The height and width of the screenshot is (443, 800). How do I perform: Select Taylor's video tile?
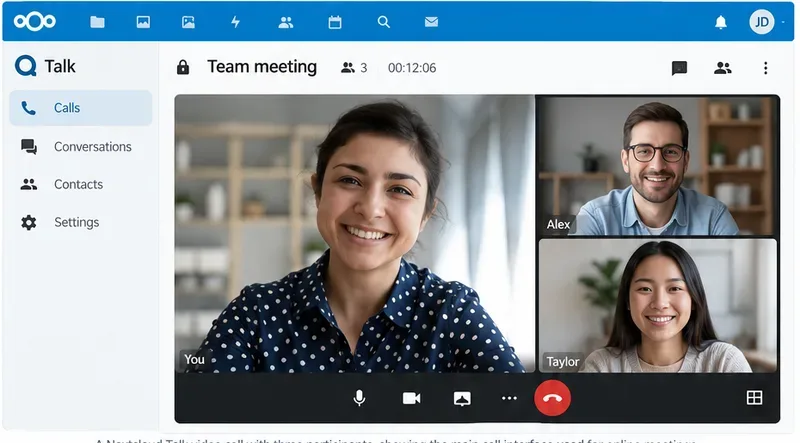[x=658, y=305]
